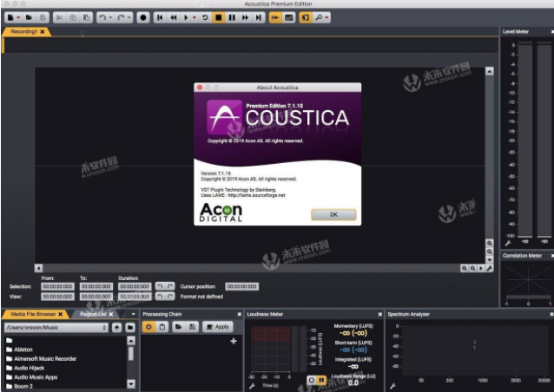Jump to the end of the recording
Viewport: 554px width, 392px height.
259,17
